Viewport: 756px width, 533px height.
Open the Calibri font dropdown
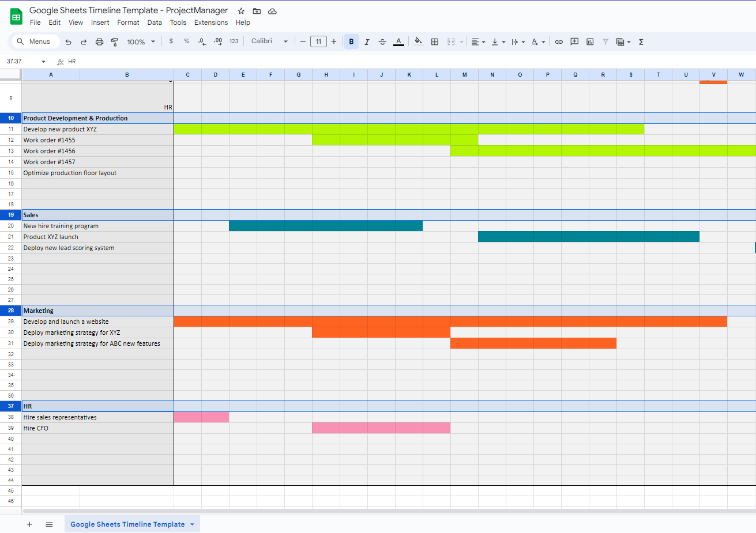[269, 41]
